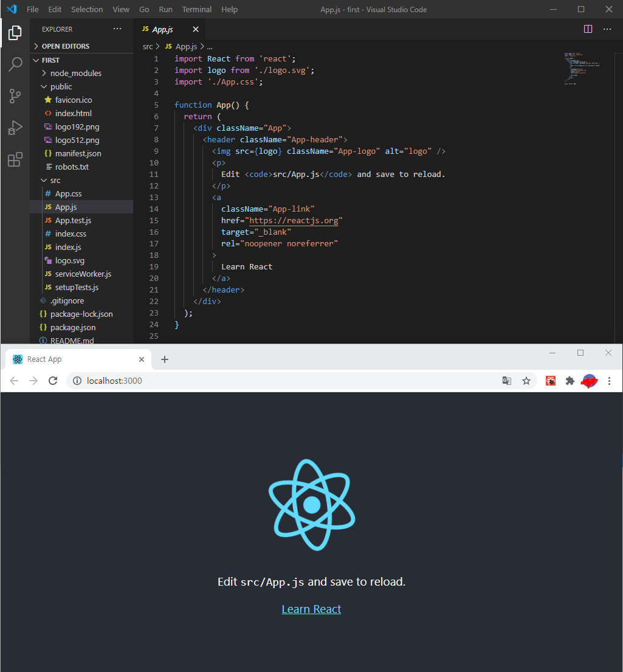The width and height of the screenshot is (623, 672).
Task: Open logo512.png file
Action: (81, 140)
